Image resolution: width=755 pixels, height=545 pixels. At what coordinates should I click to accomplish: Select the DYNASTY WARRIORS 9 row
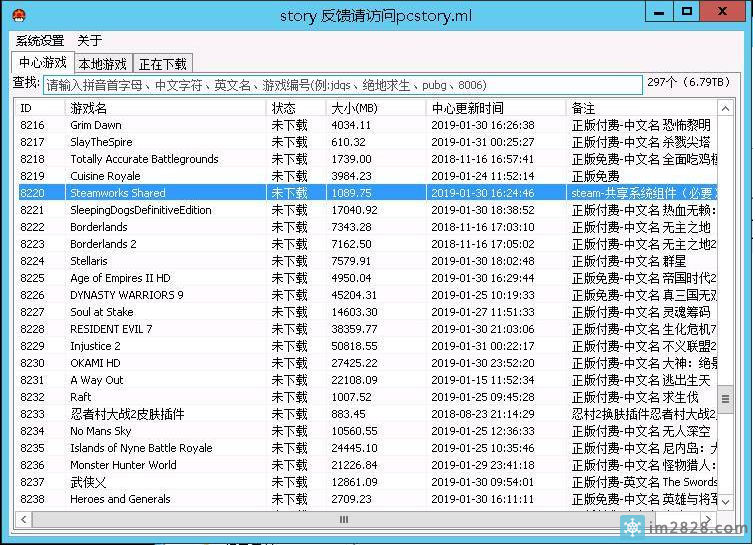tap(367, 295)
